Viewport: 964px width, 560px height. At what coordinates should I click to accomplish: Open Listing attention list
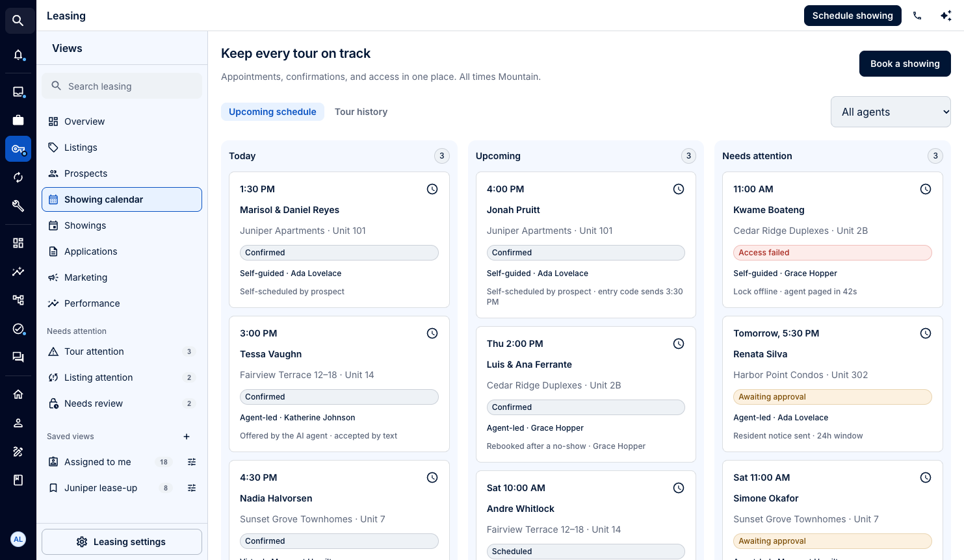(122, 377)
